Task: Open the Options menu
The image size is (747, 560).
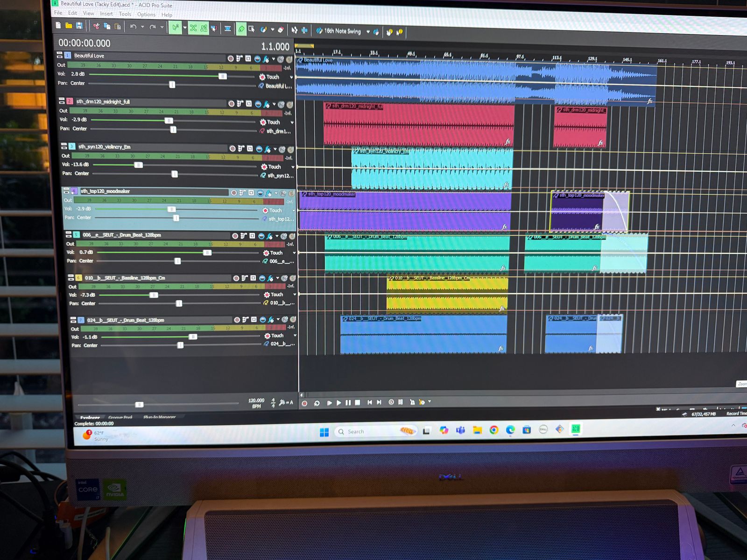Action: [x=146, y=14]
